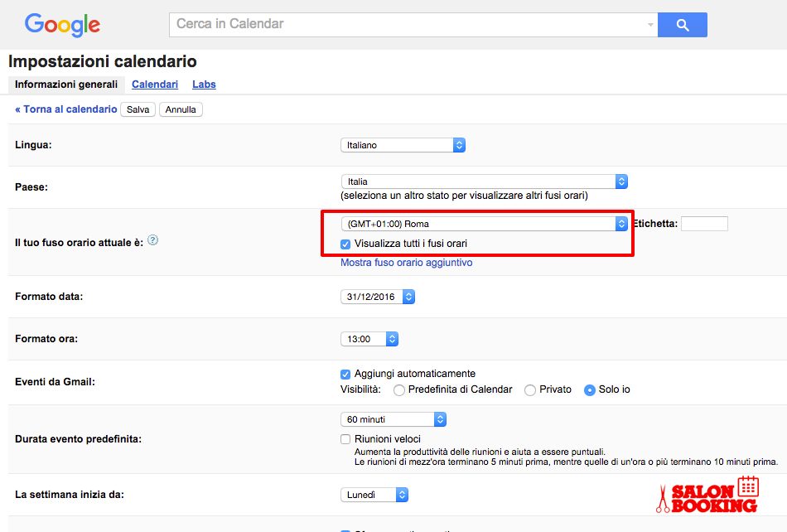Switch to Informazioni generali tab

(x=66, y=85)
